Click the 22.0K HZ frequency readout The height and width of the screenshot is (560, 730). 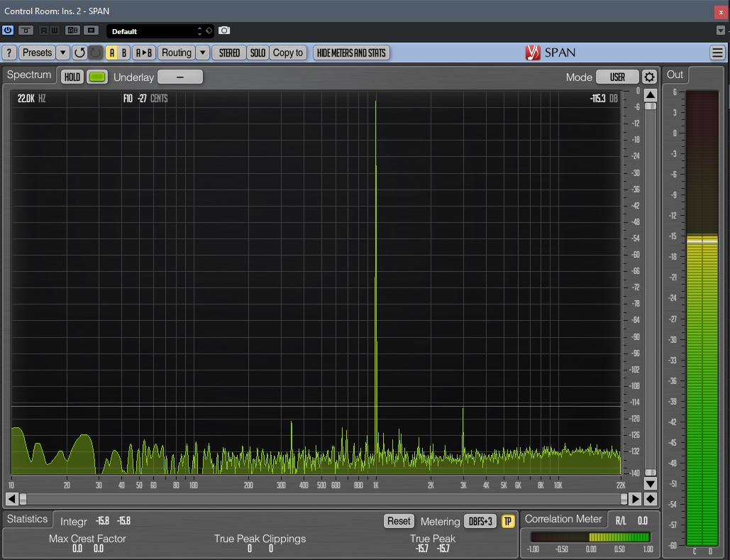pyautogui.click(x=32, y=99)
